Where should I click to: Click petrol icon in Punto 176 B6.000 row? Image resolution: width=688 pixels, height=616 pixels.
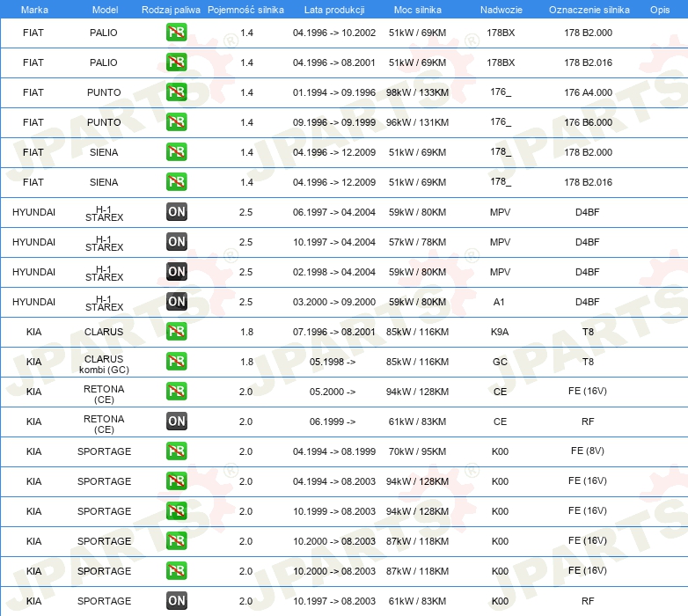(176, 122)
